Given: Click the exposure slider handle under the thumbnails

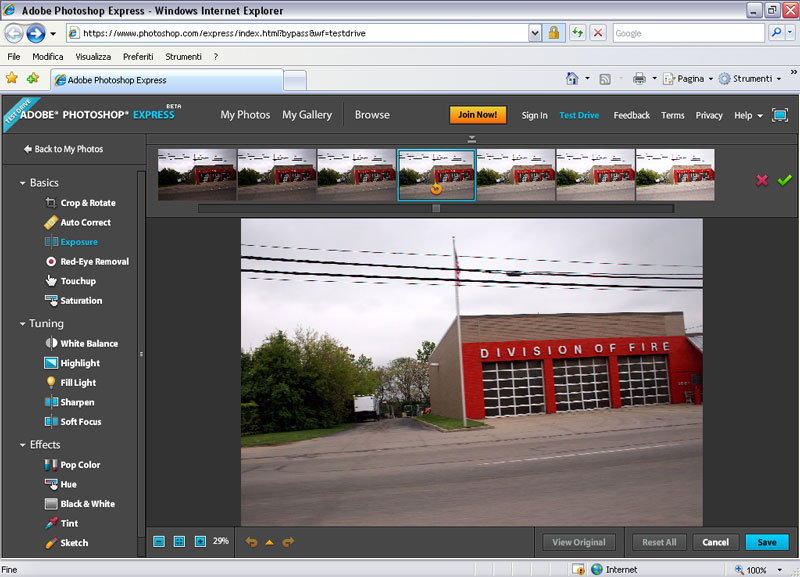Looking at the screenshot, I should [x=436, y=208].
